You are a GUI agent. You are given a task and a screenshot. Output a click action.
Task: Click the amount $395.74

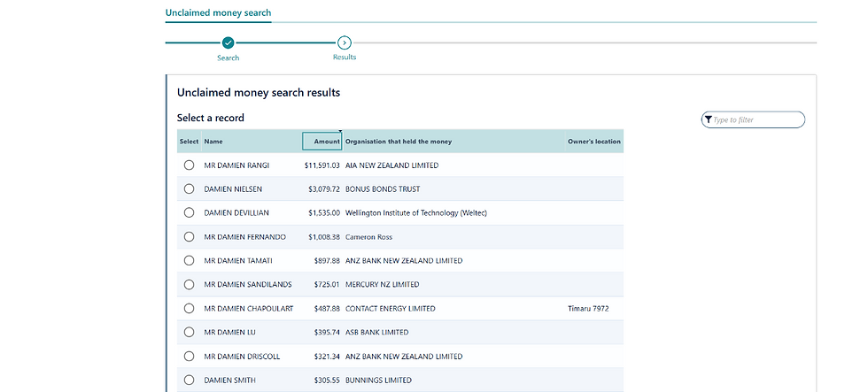[x=327, y=333]
